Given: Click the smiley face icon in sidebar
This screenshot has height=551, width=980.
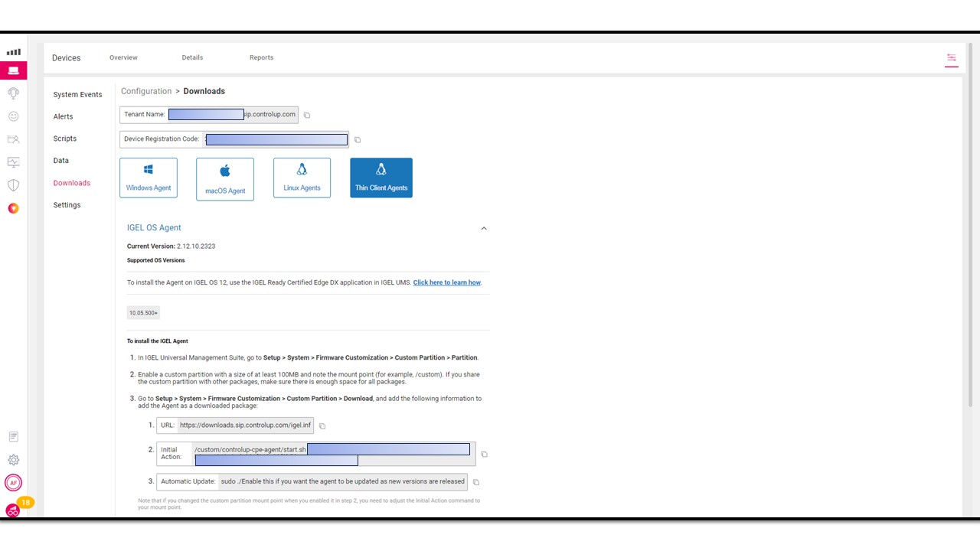Looking at the screenshot, I should 13,116.
